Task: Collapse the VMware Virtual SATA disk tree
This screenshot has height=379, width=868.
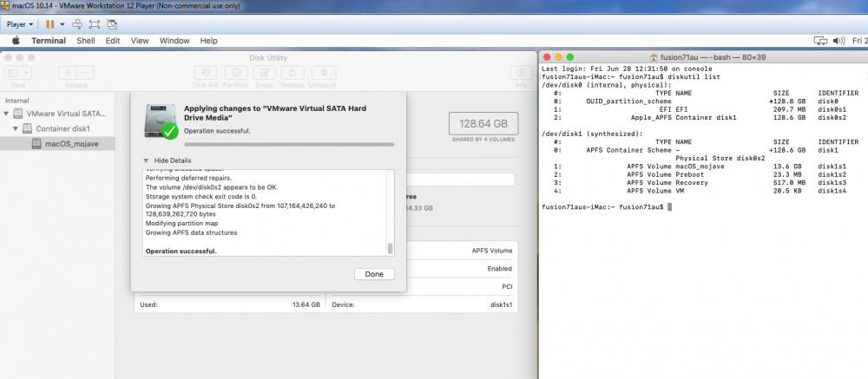Action: click(6, 114)
